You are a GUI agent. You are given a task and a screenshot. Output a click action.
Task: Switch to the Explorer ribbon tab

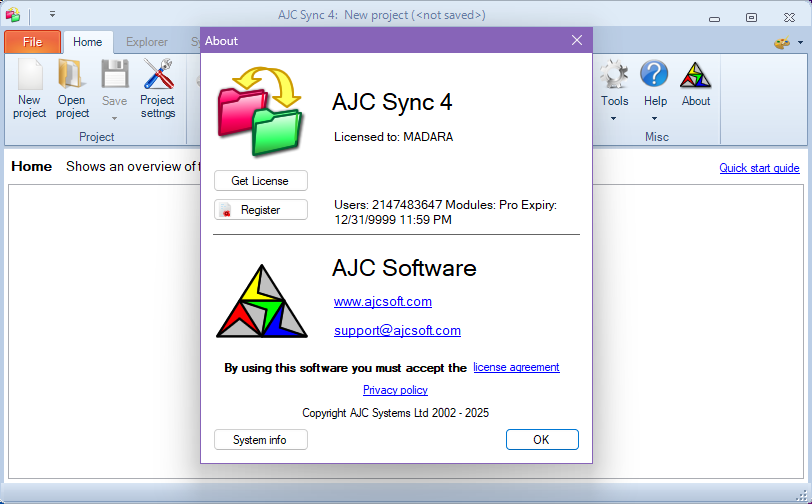[147, 42]
